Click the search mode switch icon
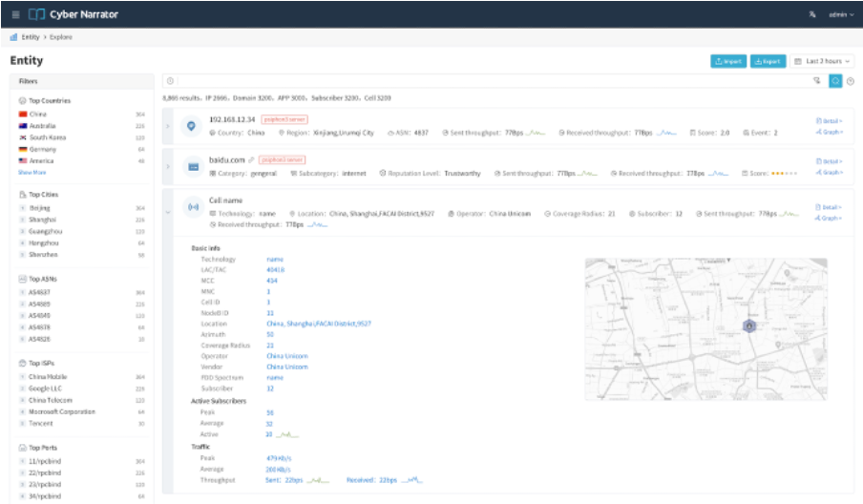The image size is (863, 504). (817, 81)
